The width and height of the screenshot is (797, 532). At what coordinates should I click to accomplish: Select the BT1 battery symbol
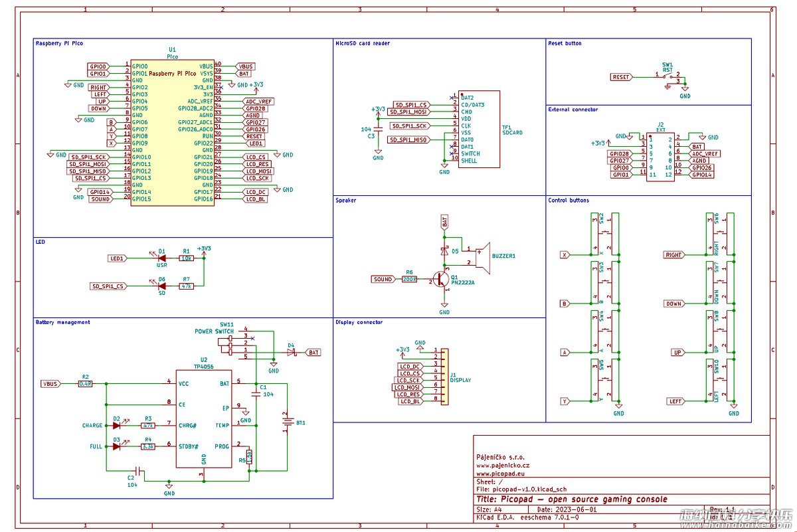(287, 421)
